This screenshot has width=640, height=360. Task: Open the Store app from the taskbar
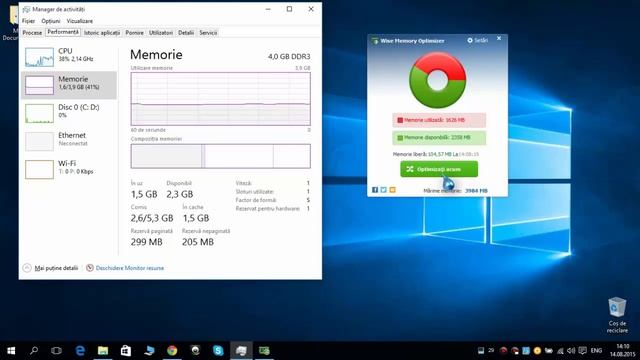tap(126, 351)
